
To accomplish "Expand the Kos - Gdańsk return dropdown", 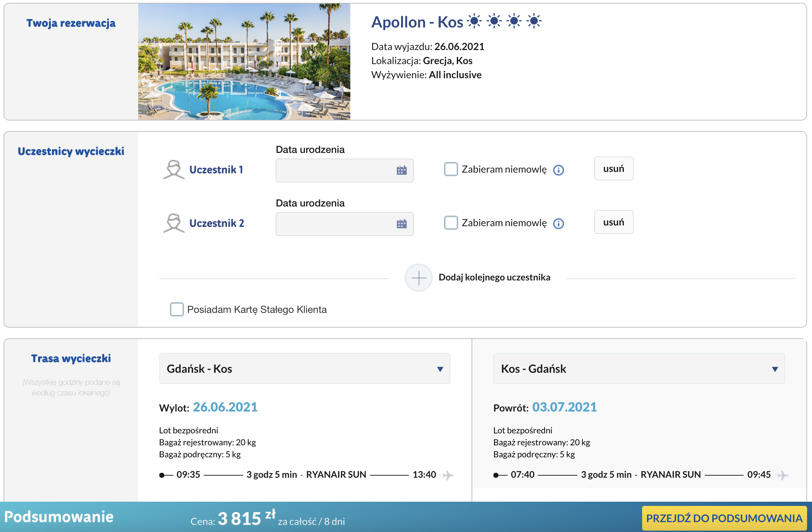I will click(639, 369).
